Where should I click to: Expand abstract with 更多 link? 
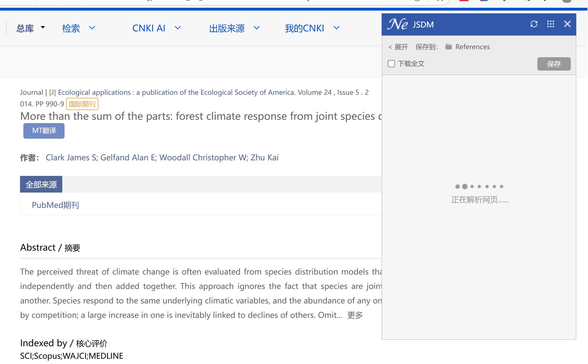355,315
